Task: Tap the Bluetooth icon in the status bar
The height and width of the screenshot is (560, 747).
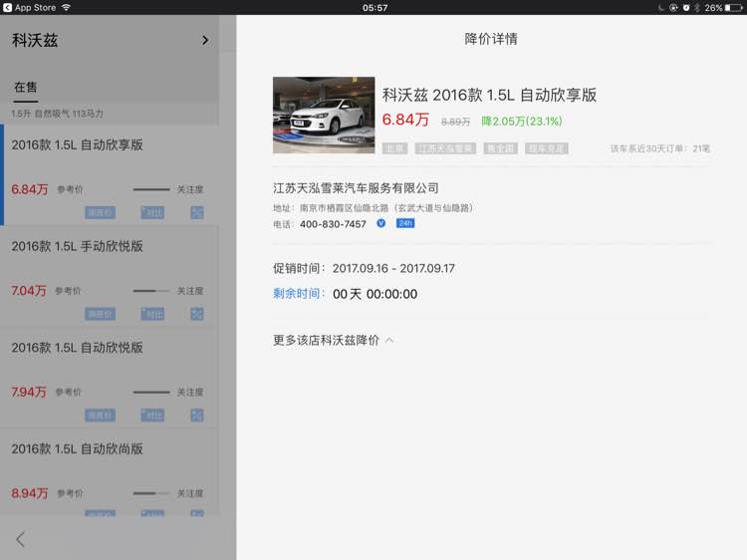Action: point(696,8)
